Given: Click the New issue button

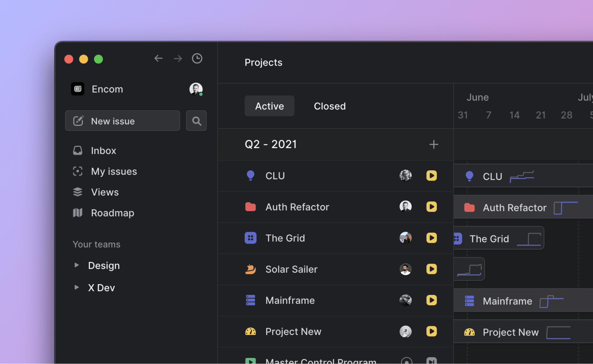Looking at the screenshot, I should [122, 121].
